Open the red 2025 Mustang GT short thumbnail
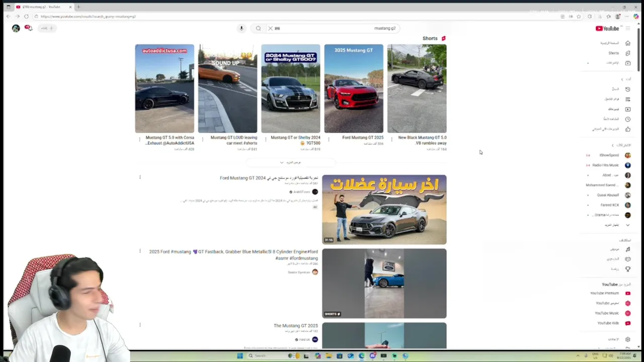 click(x=354, y=88)
